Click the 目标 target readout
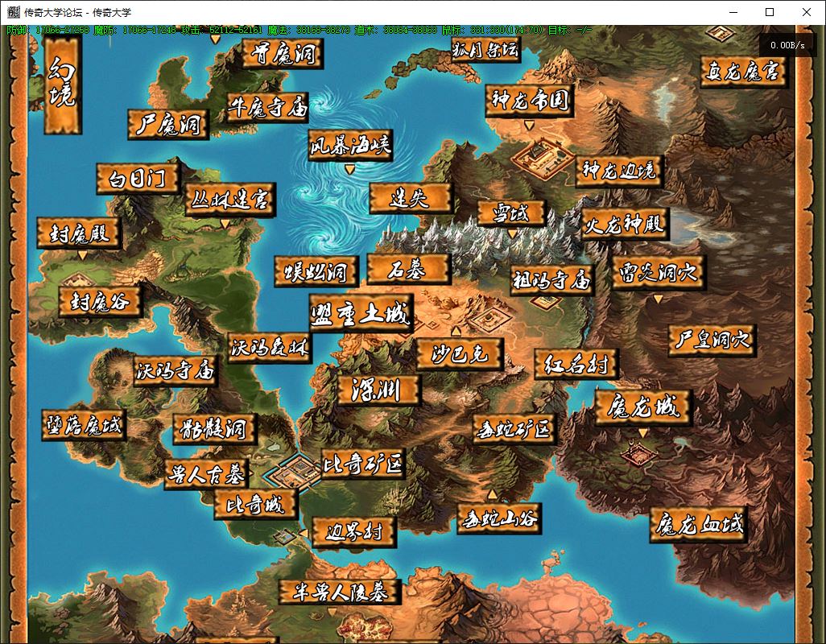 570,30
